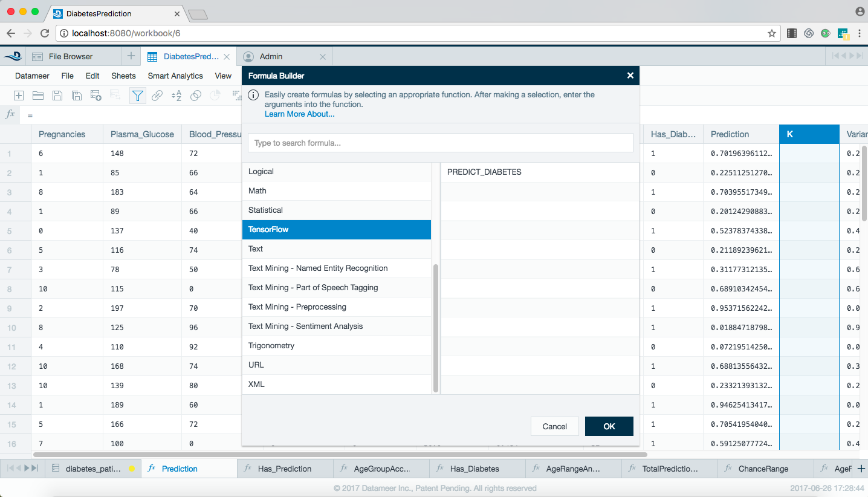Click the green eyes browser extension icon
This screenshot has height=497, width=868.
[825, 33]
